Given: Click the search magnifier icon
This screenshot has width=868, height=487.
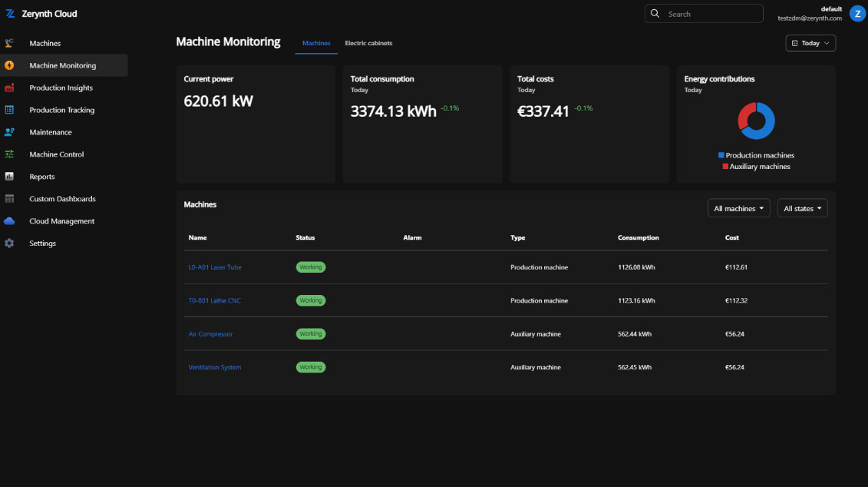Looking at the screenshot, I should (655, 13).
